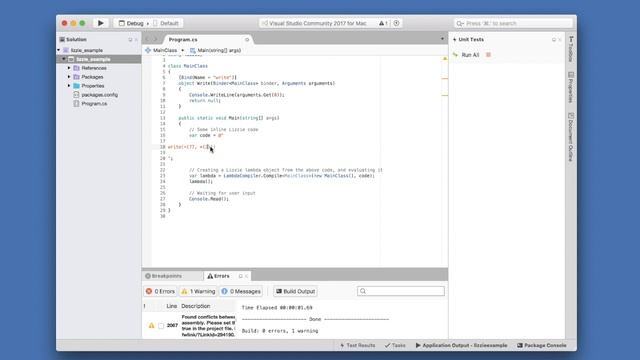
Task: Expand the Packages folder
Action: (69, 77)
